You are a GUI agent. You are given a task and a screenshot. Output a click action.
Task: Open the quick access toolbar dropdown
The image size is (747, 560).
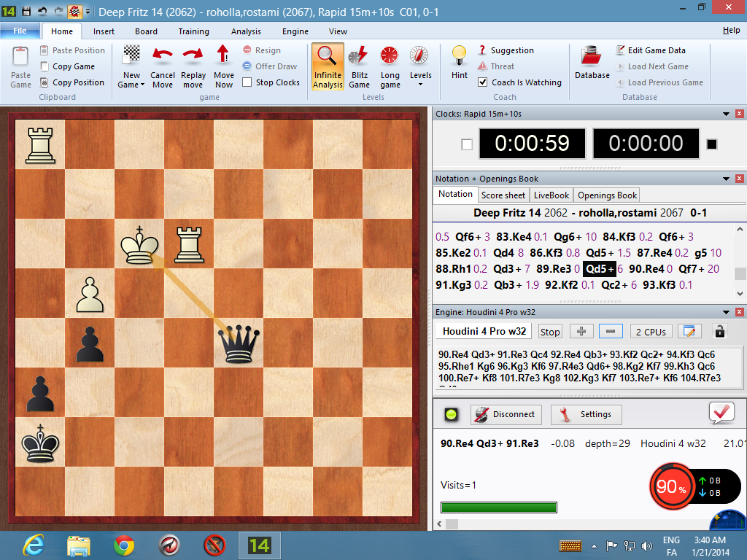88,12
